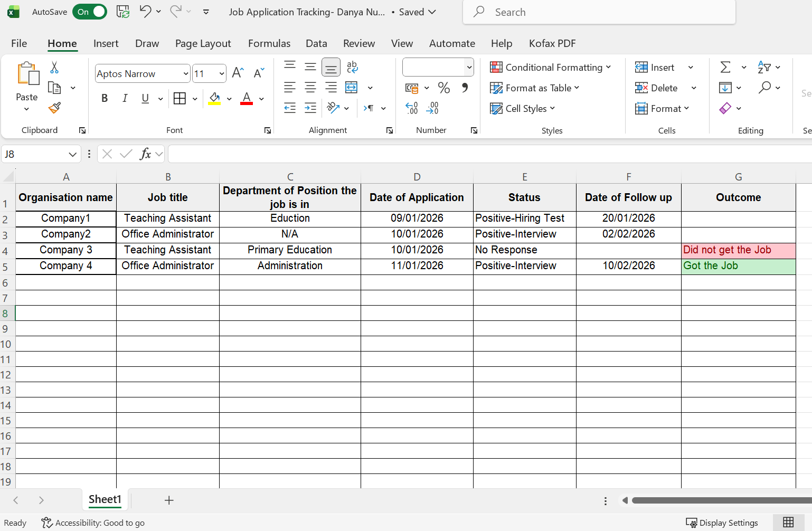Apply Percent Style format
812x531 pixels.
[444, 88]
